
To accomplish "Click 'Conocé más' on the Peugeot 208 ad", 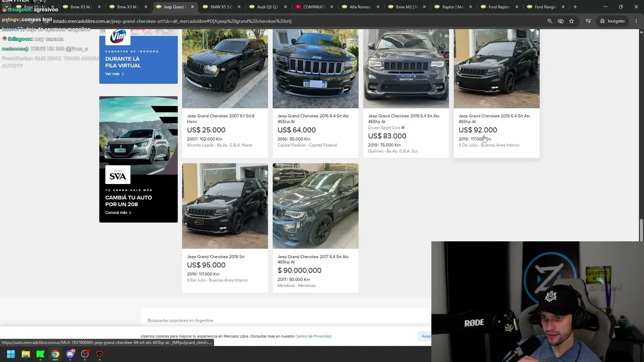I will point(118,213).
